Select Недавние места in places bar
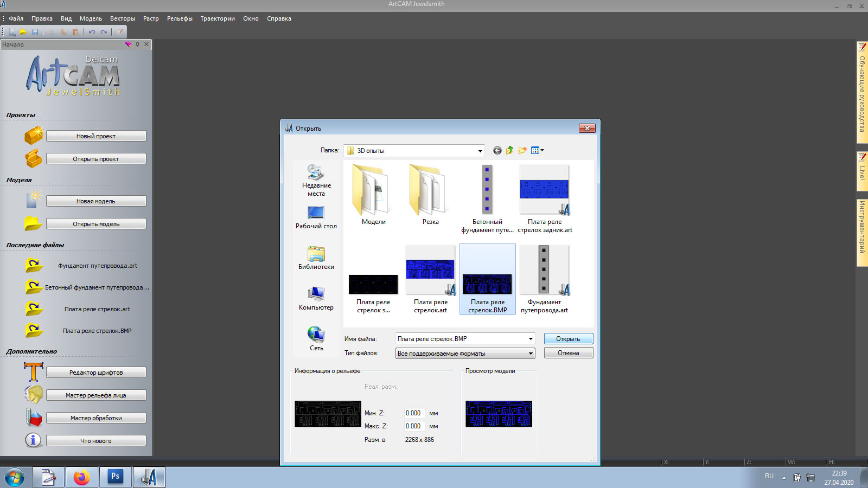 point(316,181)
